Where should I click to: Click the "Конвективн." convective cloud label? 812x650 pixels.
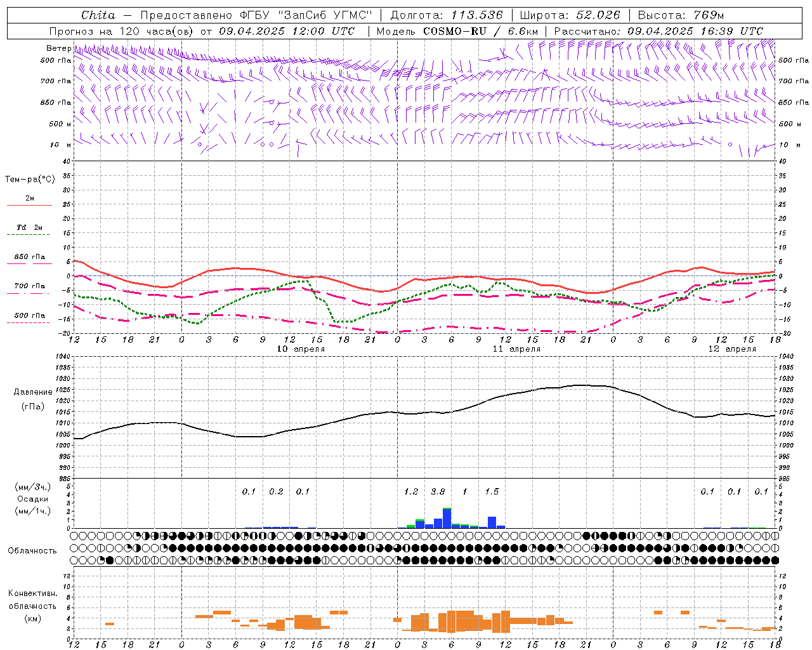(32, 594)
